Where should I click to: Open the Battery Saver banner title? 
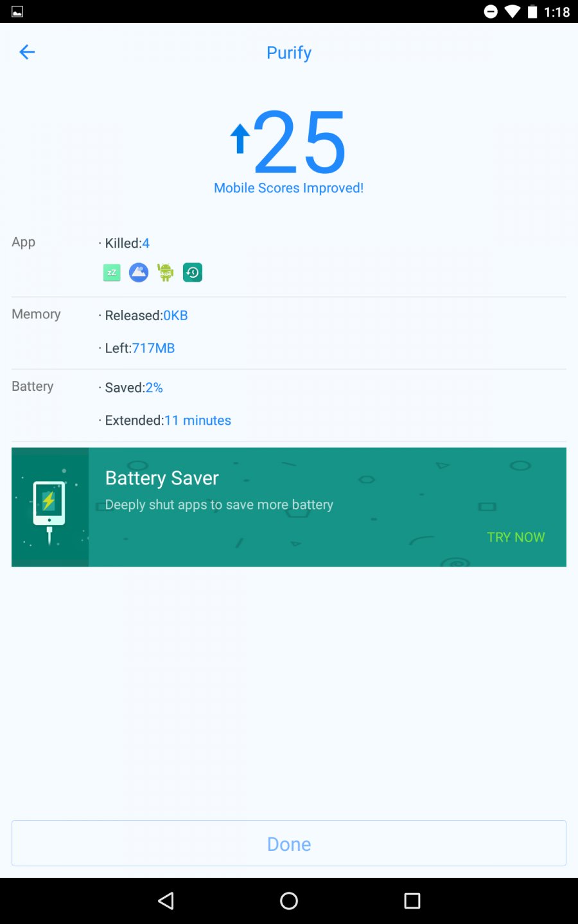tap(162, 478)
